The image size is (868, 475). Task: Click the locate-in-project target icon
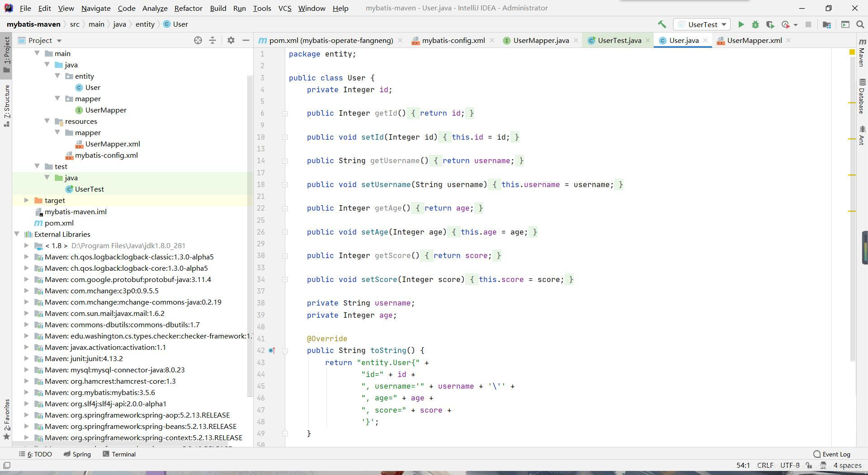click(198, 40)
